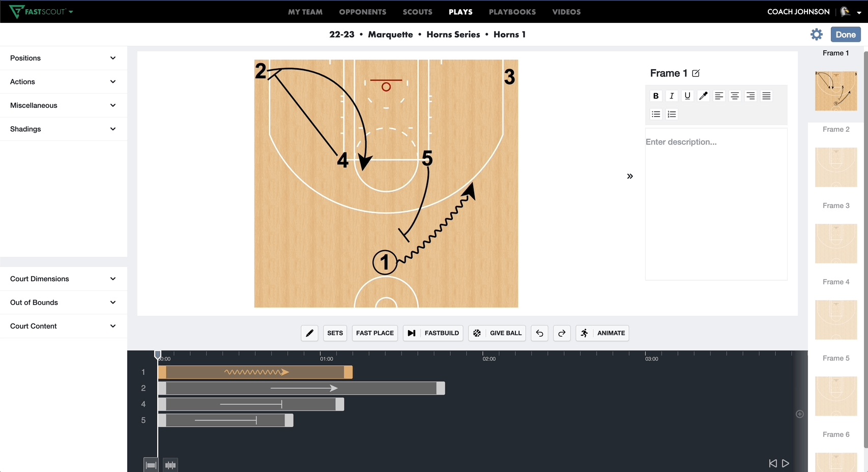The width and height of the screenshot is (868, 472).
Task: Open the Opponents tab
Action: [x=363, y=12]
